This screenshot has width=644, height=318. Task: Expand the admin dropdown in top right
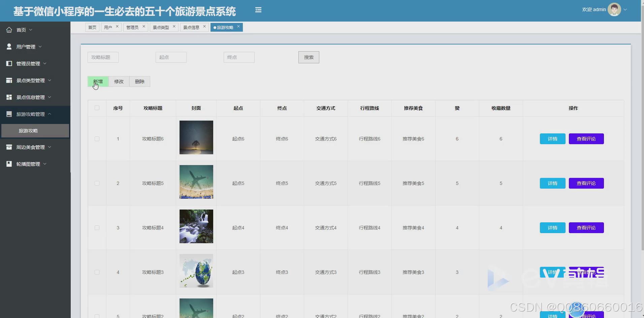point(625,9)
